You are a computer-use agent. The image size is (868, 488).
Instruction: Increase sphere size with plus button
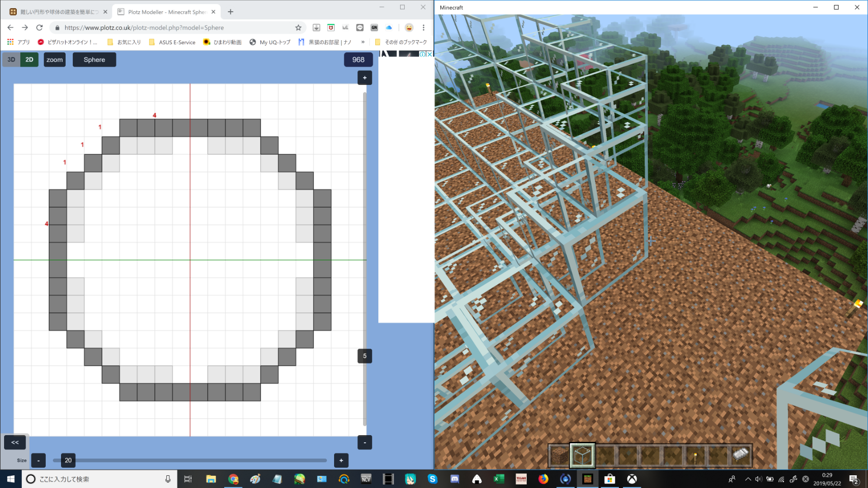(x=341, y=460)
